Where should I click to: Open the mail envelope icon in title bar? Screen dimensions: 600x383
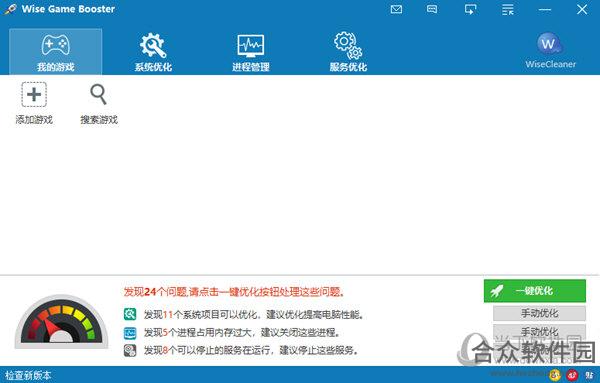click(396, 9)
